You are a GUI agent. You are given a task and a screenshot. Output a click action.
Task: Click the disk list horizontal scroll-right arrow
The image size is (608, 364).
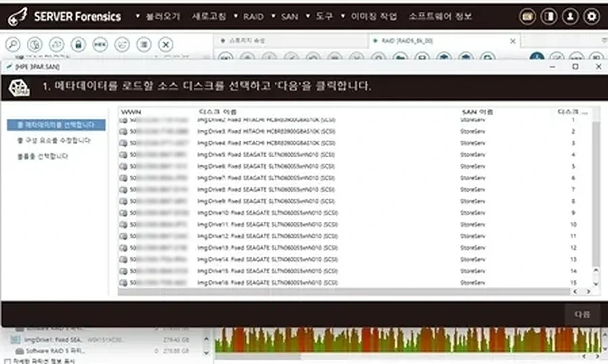[588, 292]
